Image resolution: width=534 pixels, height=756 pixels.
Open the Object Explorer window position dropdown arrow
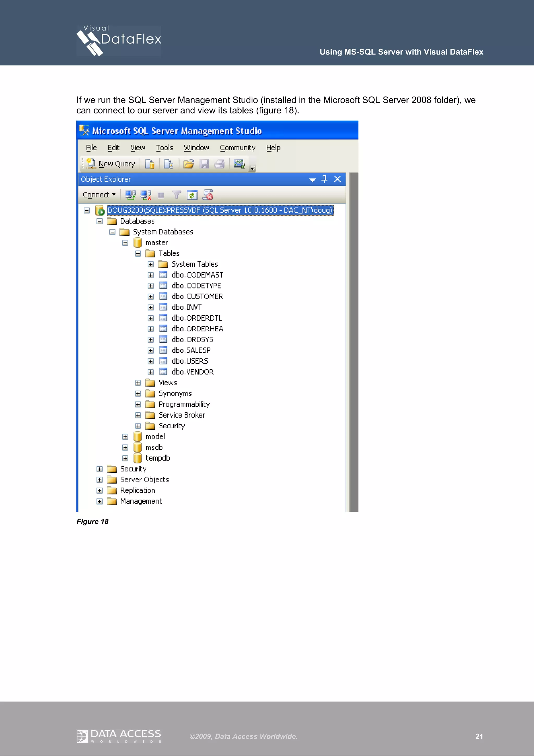click(313, 180)
